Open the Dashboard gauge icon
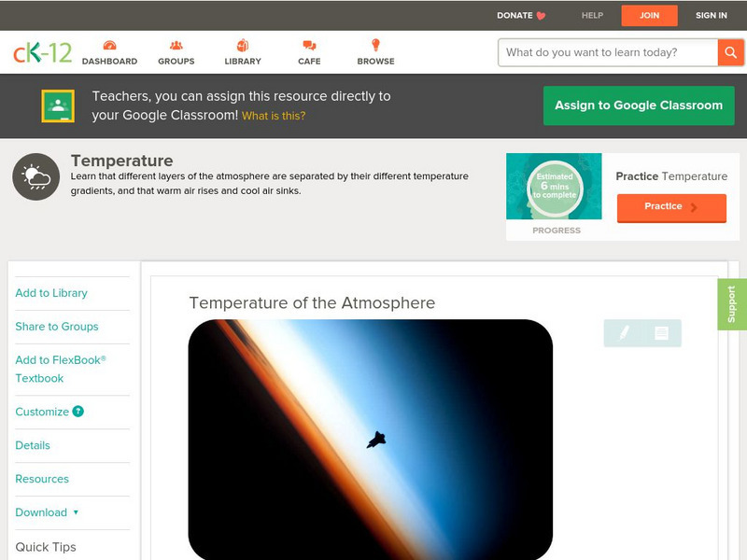The height and width of the screenshot is (560, 747). click(x=109, y=46)
